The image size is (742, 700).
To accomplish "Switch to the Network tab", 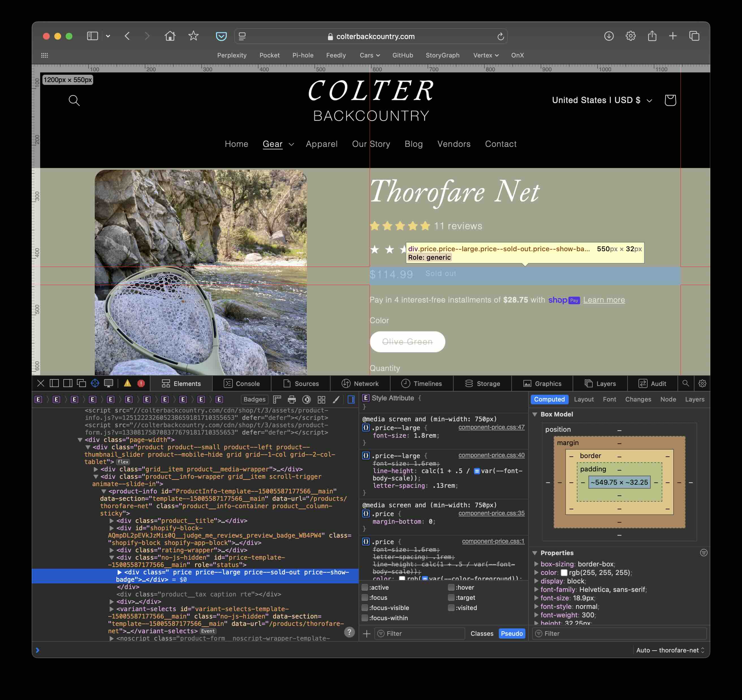I will [360, 383].
